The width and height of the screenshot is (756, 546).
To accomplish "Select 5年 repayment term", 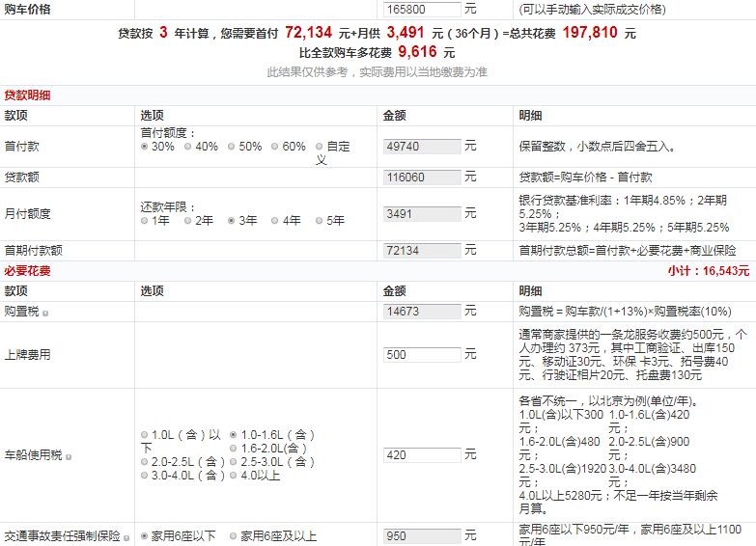I will coord(320,221).
